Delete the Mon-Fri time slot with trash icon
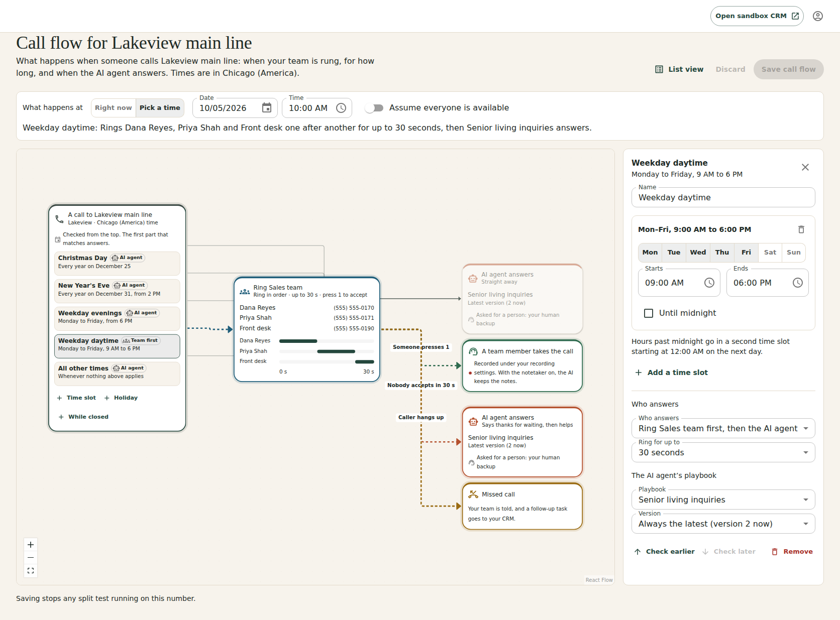Image resolution: width=840 pixels, height=620 pixels. (801, 229)
